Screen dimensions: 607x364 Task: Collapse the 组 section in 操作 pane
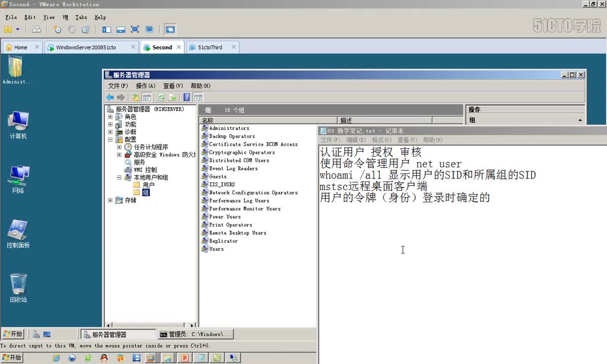[580, 120]
